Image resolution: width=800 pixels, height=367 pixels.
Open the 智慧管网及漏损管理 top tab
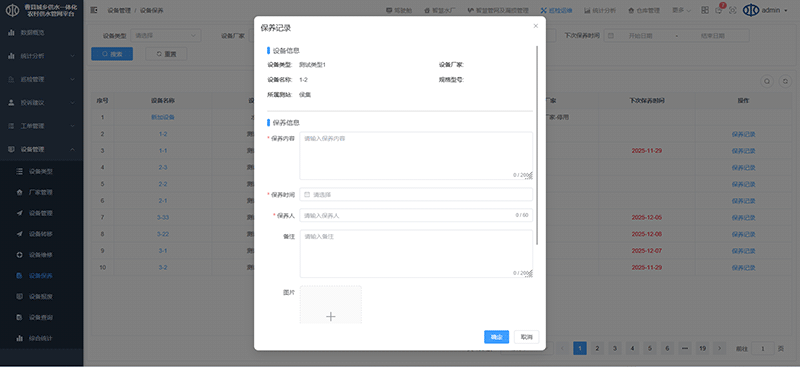click(x=499, y=10)
